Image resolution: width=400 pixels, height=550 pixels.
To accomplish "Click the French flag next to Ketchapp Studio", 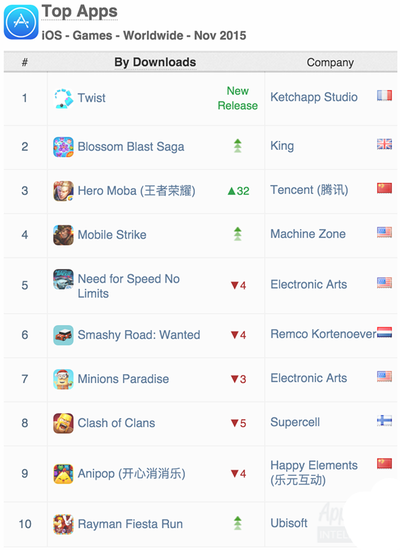I will point(385,95).
